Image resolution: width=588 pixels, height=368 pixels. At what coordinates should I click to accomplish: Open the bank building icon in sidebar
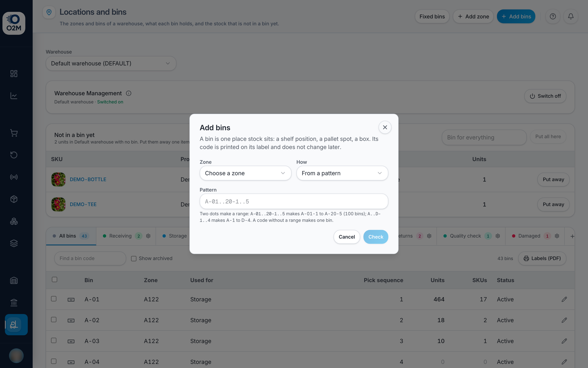14,302
